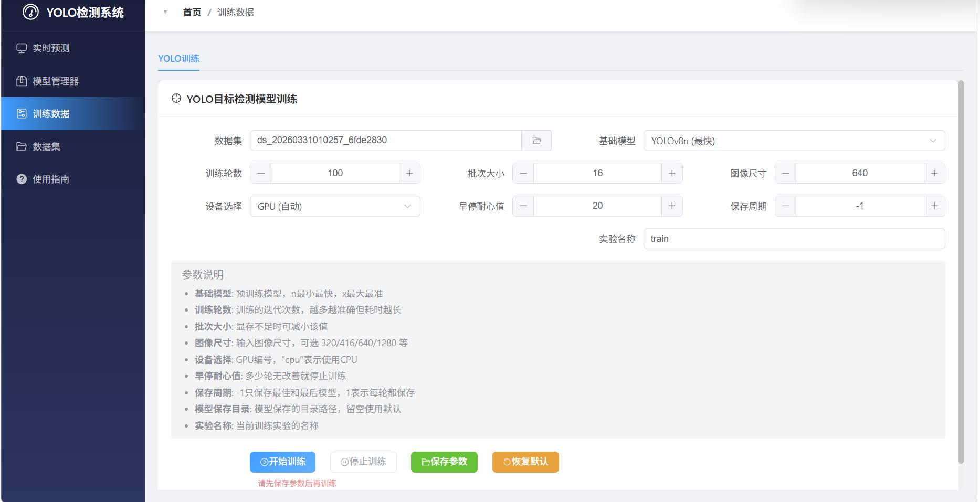Image resolution: width=980 pixels, height=502 pixels.
Task: Click the dataset folder browse icon
Action: pyautogui.click(x=536, y=141)
